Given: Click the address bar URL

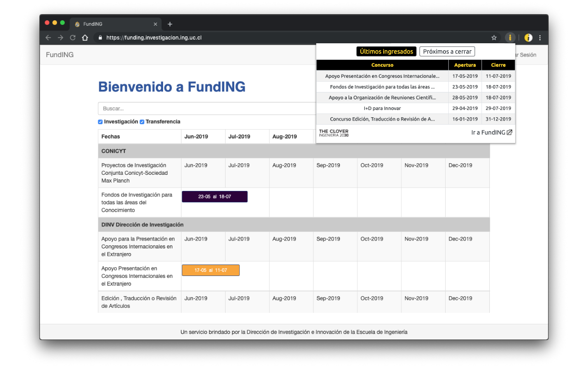Looking at the screenshot, I should [x=154, y=38].
